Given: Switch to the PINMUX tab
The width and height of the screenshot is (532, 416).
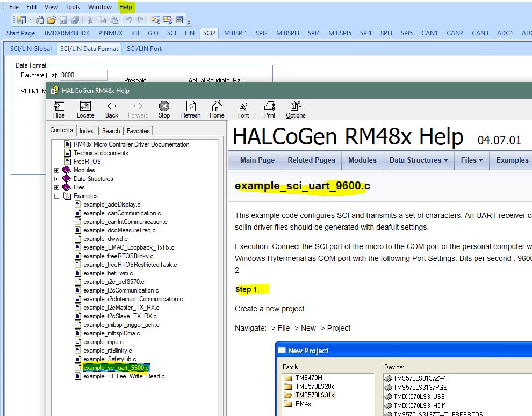Looking at the screenshot, I should [110, 33].
